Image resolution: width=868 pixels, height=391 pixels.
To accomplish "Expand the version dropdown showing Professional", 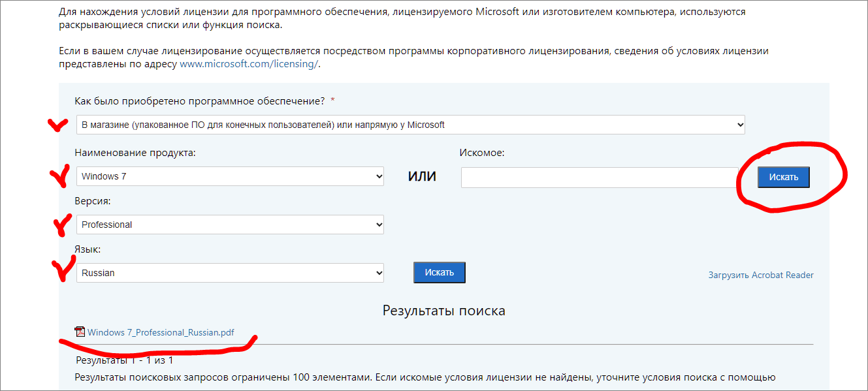I will point(230,225).
